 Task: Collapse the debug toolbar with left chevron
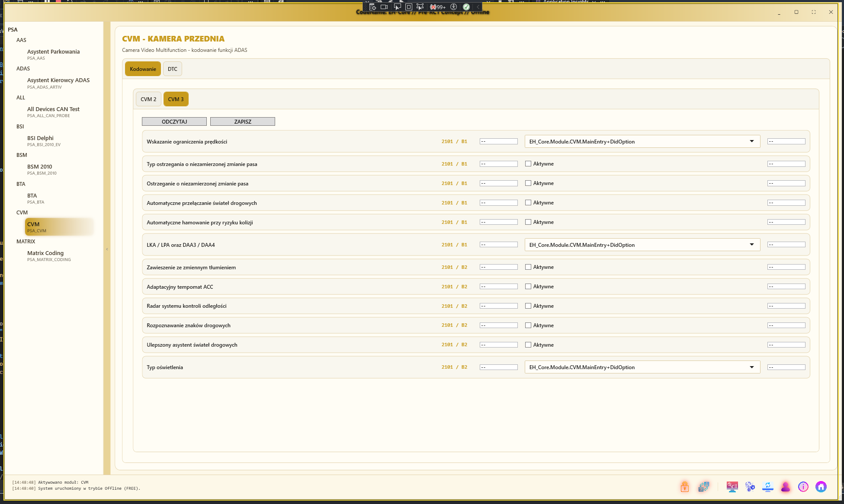(x=478, y=7)
